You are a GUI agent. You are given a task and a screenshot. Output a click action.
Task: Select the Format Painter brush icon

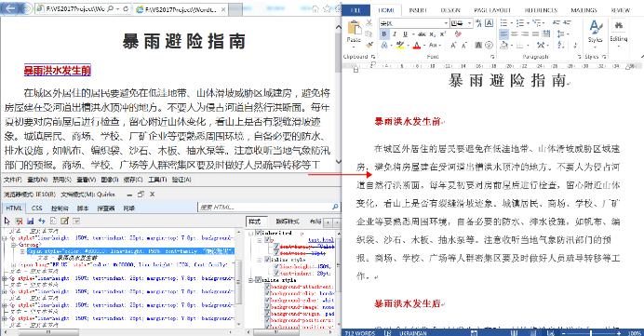click(x=369, y=45)
